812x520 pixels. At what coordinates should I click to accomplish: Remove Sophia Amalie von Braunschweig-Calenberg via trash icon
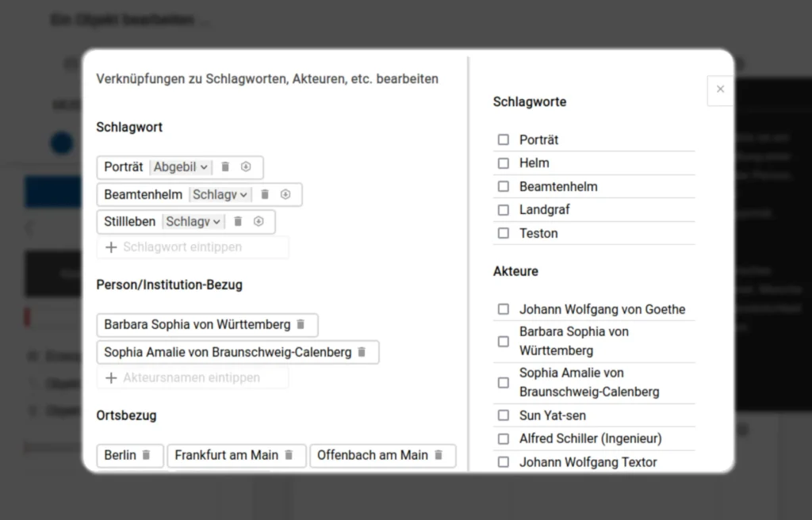point(362,352)
